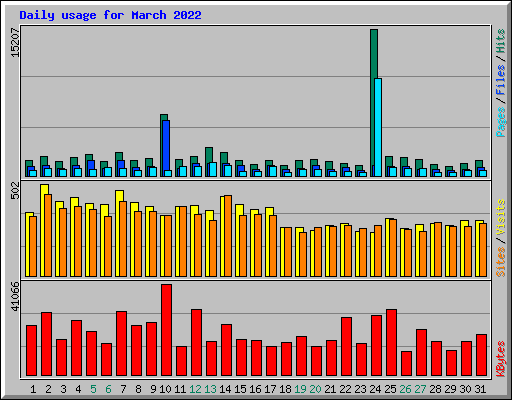
Task: Click day label 3 on the x-axis
Action: [x=63, y=389]
